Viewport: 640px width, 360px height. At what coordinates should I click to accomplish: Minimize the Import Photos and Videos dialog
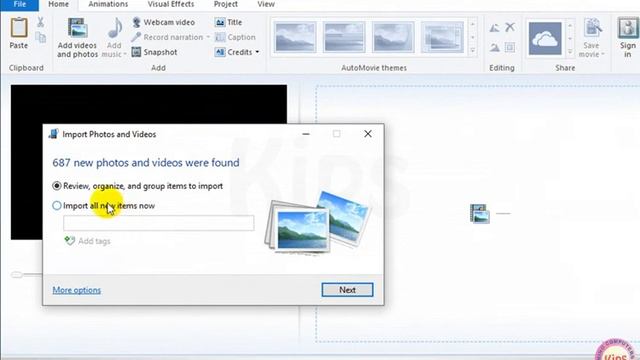point(306,134)
